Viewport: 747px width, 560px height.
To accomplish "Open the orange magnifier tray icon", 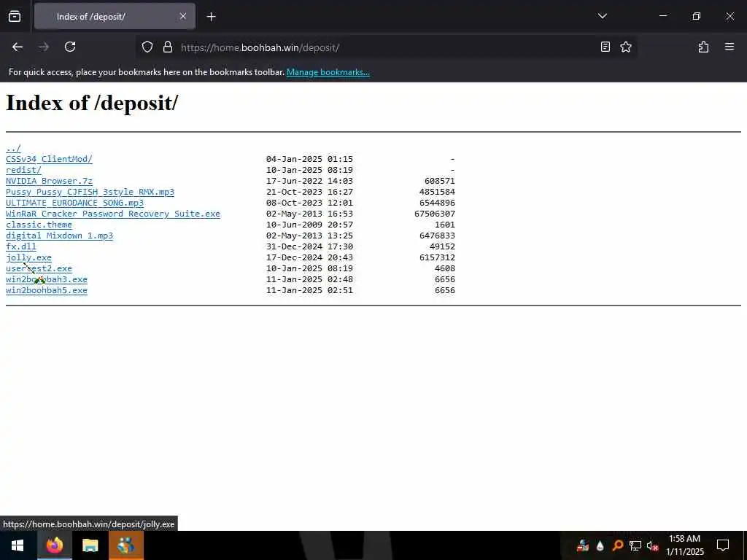I will 618,545.
